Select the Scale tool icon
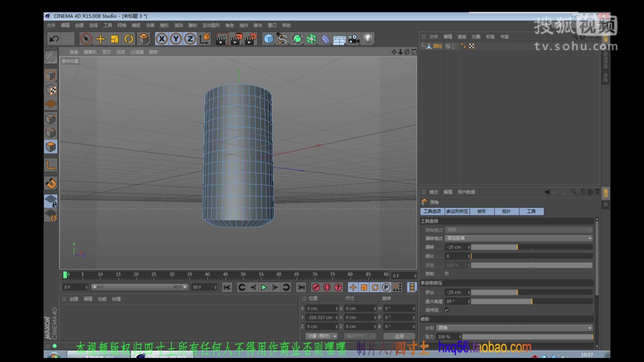Image resolution: width=644 pixels, height=362 pixels. click(114, 39)
